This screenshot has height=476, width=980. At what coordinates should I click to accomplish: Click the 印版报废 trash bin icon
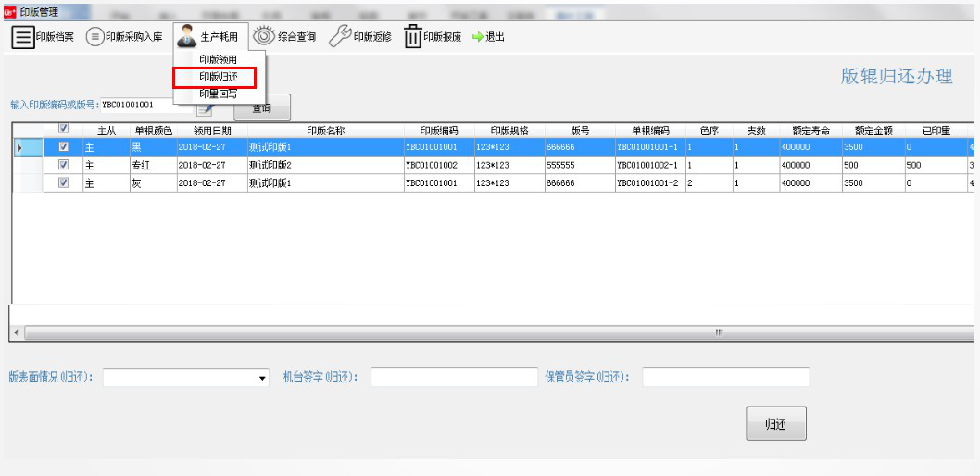pyautogui.click(x=412, y=37)
